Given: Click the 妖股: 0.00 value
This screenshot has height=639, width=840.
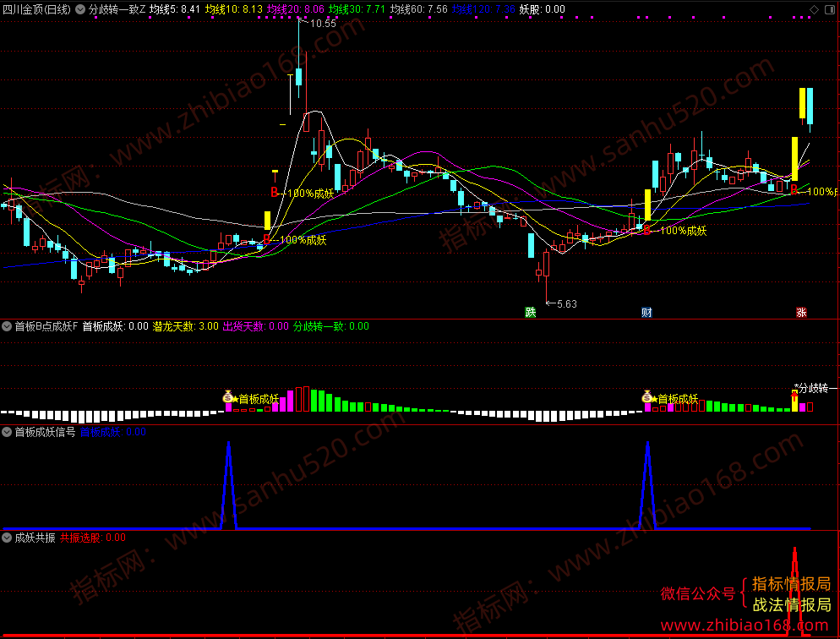Looking at the screenshot, I should (543, 9).
